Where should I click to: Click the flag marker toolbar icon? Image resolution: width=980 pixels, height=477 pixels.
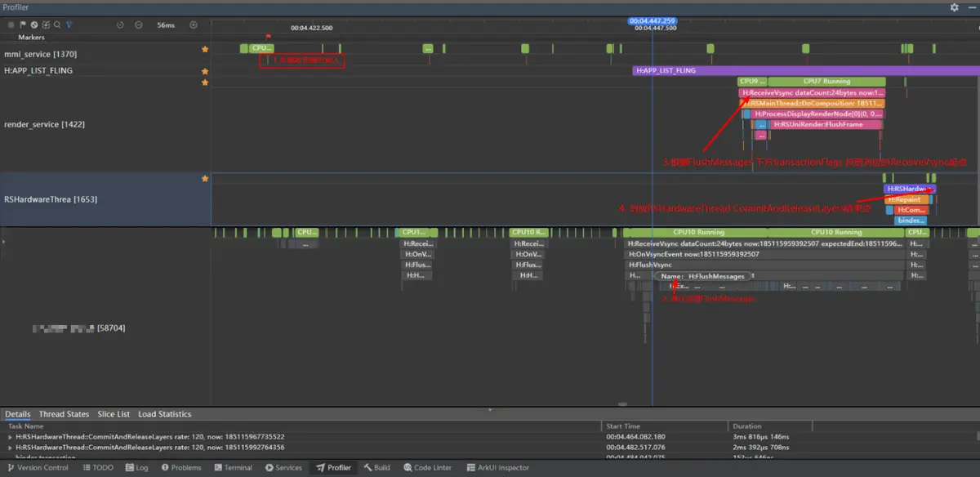[x=22, y=25]
